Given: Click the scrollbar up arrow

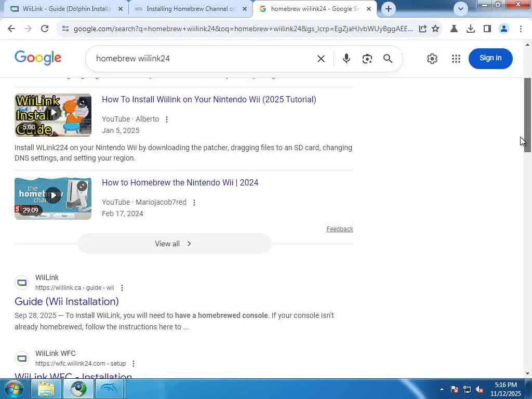Looking at the screenshot, I should coord(527,45).
